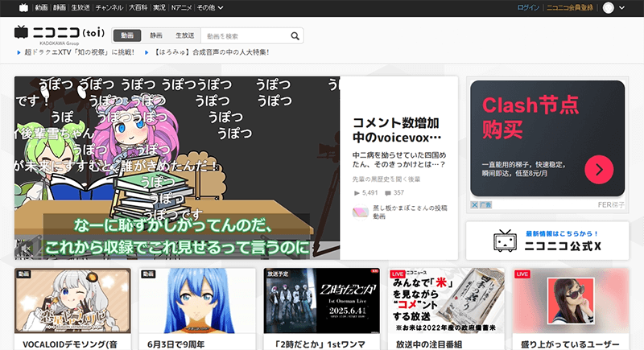Open the featured voicevox video thumbnail
Screen dimensions: 644x350
coord(177,168)
